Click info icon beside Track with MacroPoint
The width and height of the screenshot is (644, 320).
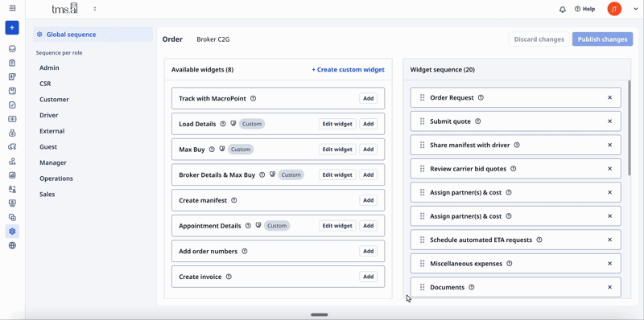[x=253, y=98]
